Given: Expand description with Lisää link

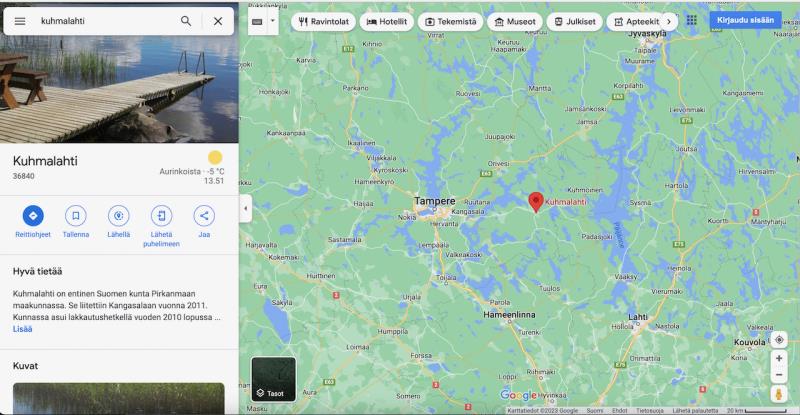Looking at the screenshot, I should click(x=22, y=329).
